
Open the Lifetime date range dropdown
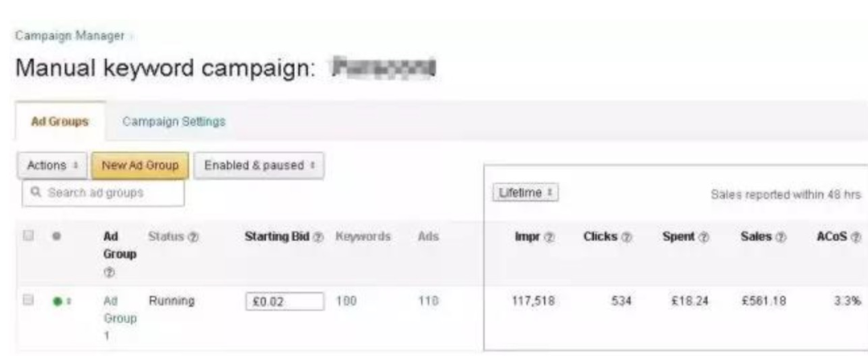click(x=525, y=194)
